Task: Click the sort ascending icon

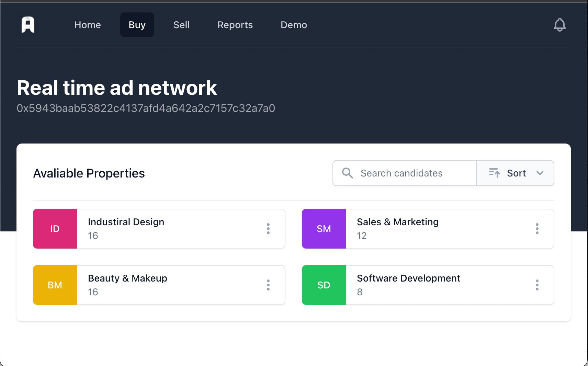Action: pyautogui.click(x=494, y=173)
